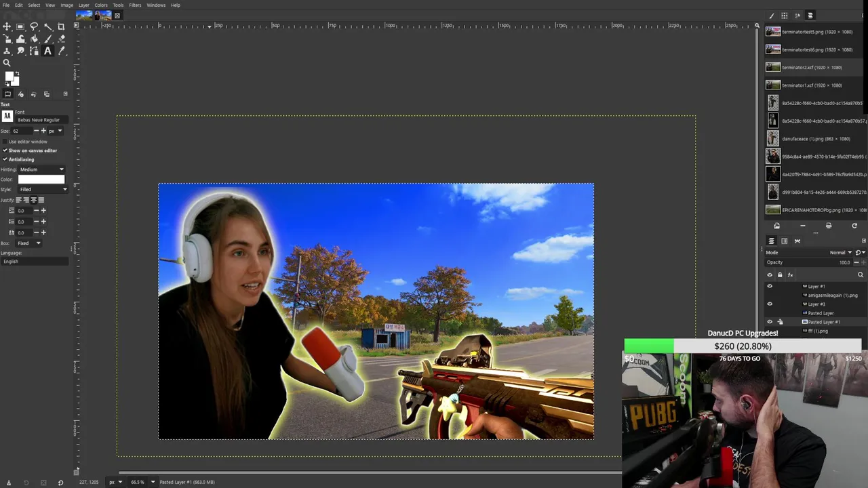Viewport: 868px width, 488px height.
Task: Open selected entry in document history
Action: coord(777,226)
